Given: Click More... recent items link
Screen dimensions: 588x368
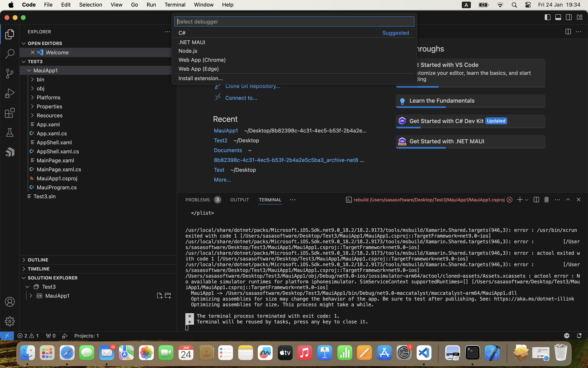Looking at the screenshot, I should tap(222, 180).
